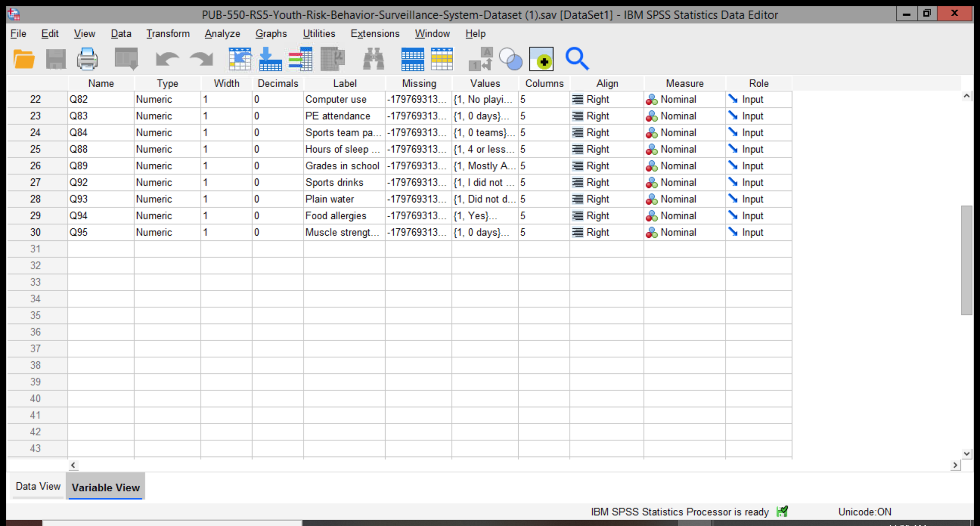Open the Graphs menu
980x526 pixels.
coord(271,34)
